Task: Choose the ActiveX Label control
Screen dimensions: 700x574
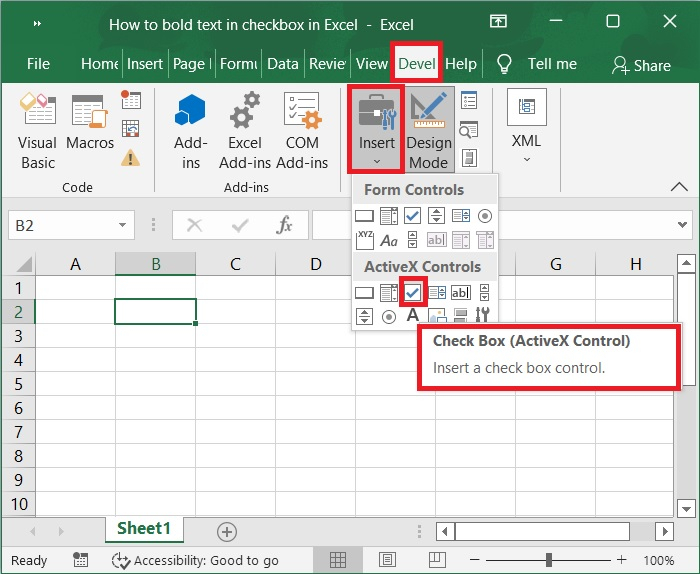Action: pos(412,316)
